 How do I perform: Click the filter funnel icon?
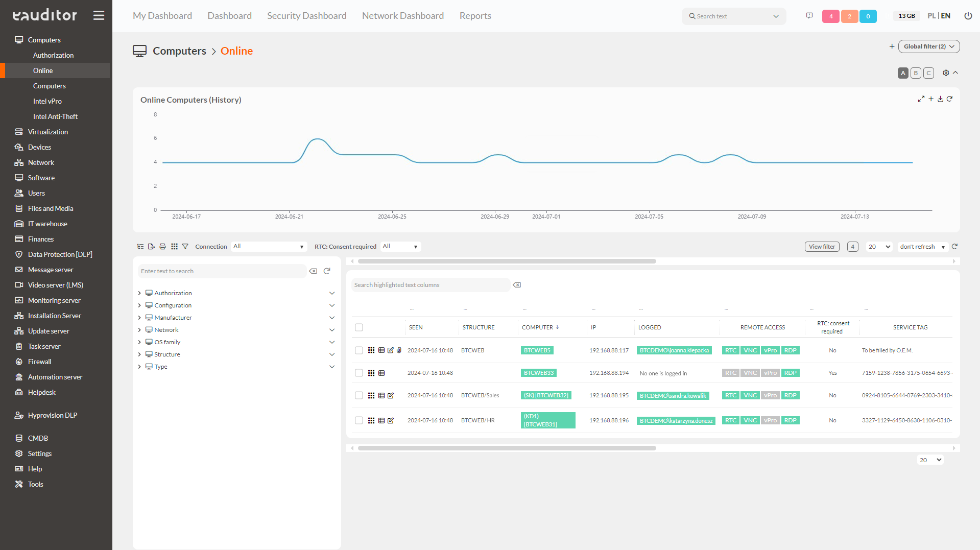pyautogui.click(x=185, y=247)
